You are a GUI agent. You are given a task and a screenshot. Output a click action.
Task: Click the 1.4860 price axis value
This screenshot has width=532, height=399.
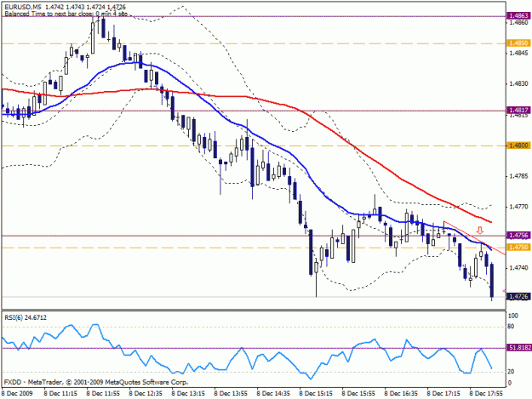click(518, 22)
